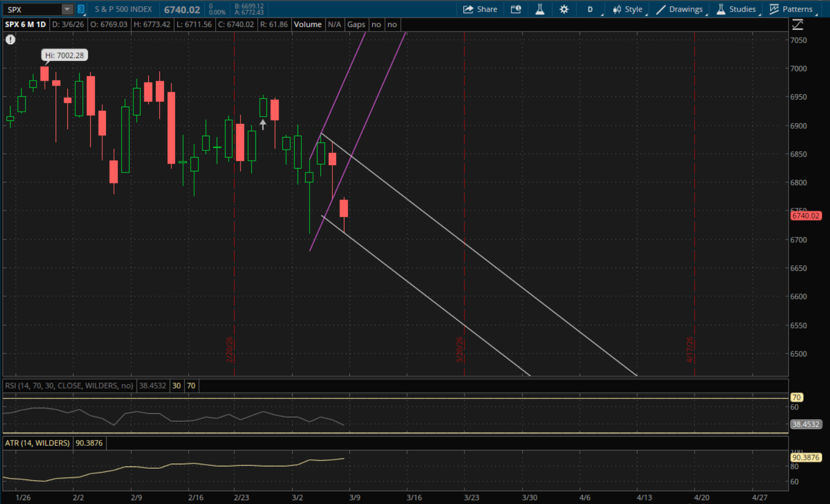The image size is (830, 504).
Task: Click the chart alert window icon
Action: [x=515, y=9]
